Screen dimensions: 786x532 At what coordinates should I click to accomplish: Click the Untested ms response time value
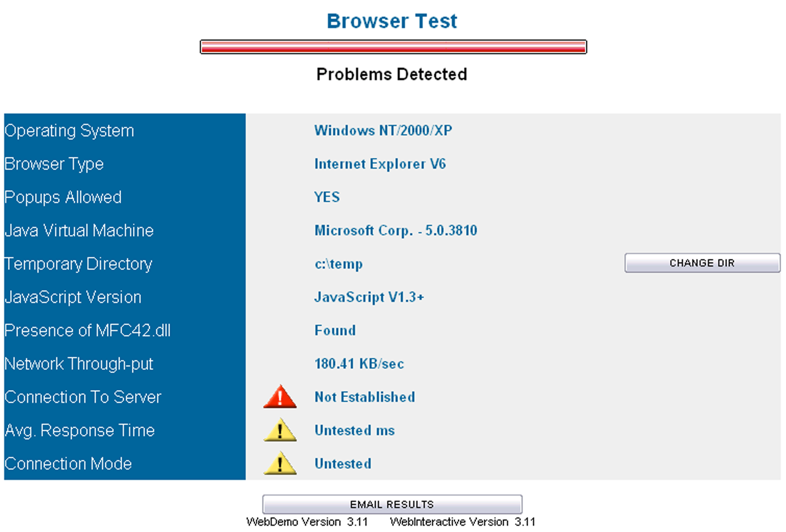[x=354, y=430]
